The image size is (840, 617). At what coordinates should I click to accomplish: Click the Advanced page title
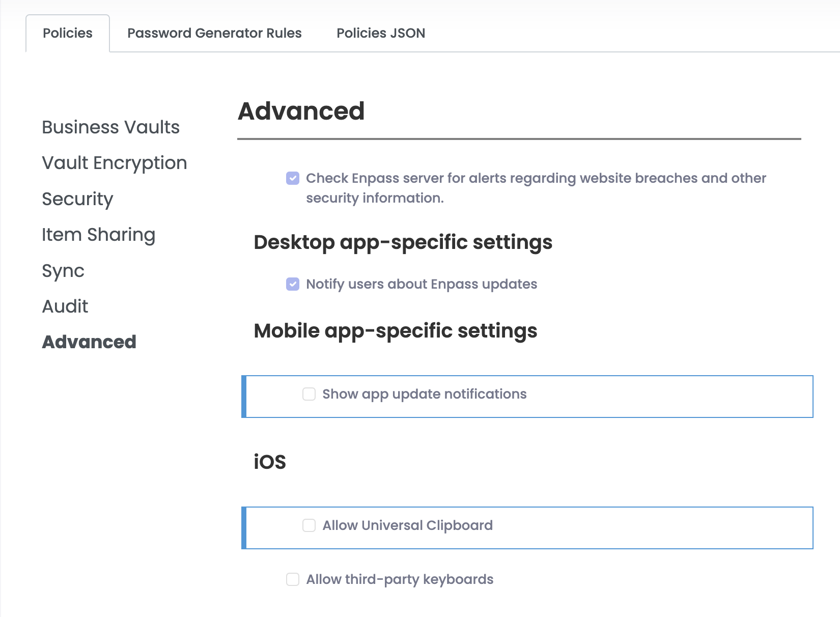coord(302,111)
